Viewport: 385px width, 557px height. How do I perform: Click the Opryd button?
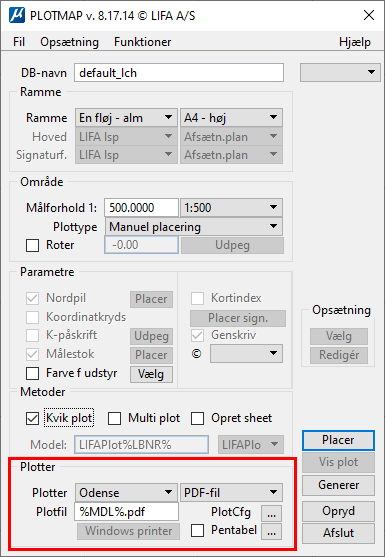[338, 511]
